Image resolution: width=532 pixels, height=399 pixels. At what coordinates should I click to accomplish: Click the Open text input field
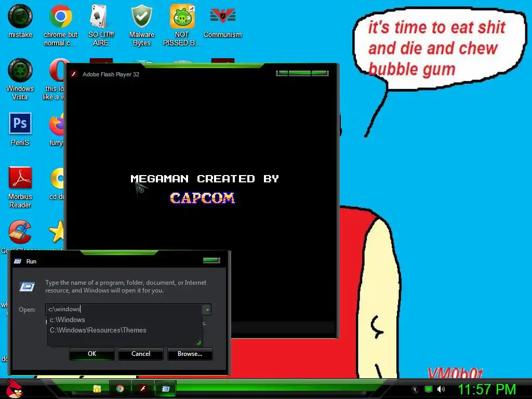(x=124, y=309)
